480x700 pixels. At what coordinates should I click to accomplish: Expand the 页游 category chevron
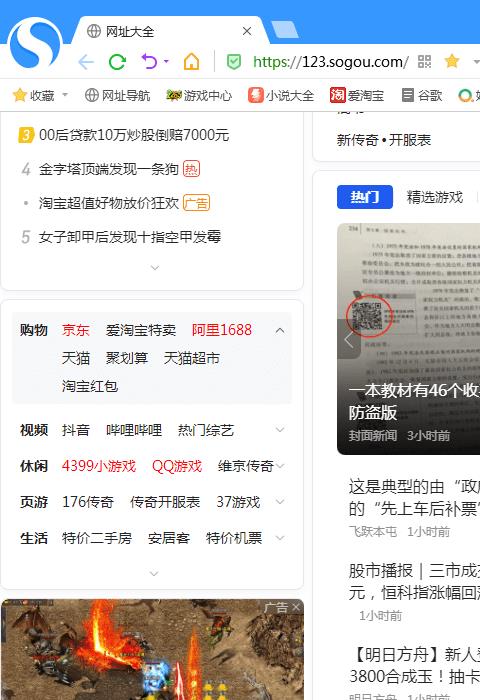pos(280,502)
